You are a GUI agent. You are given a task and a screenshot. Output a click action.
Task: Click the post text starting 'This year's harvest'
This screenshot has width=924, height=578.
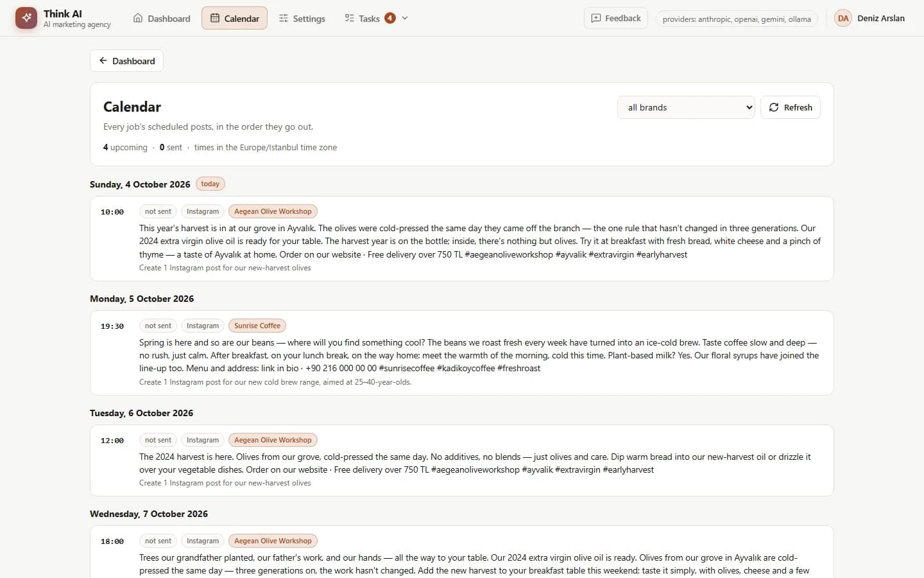coord(480,241)
